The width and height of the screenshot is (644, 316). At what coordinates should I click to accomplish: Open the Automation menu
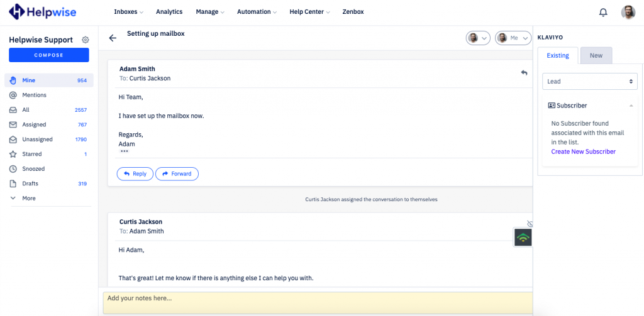pyautogui.click(x=257, y=12)
